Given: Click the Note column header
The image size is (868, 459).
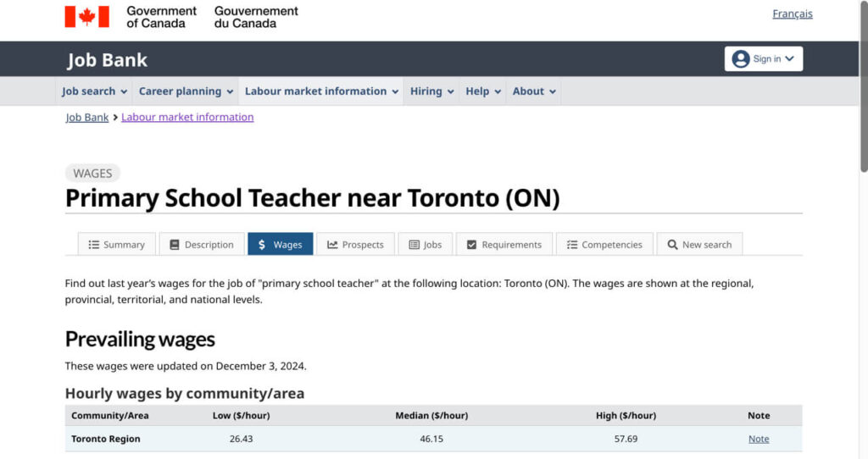Looking at the screenshot, I should [759, 415].
